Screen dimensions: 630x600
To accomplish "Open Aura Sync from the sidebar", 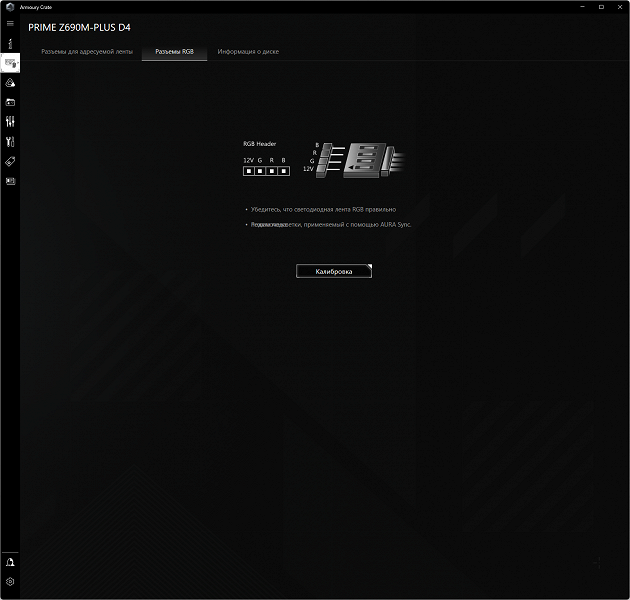I will point(10,83).
